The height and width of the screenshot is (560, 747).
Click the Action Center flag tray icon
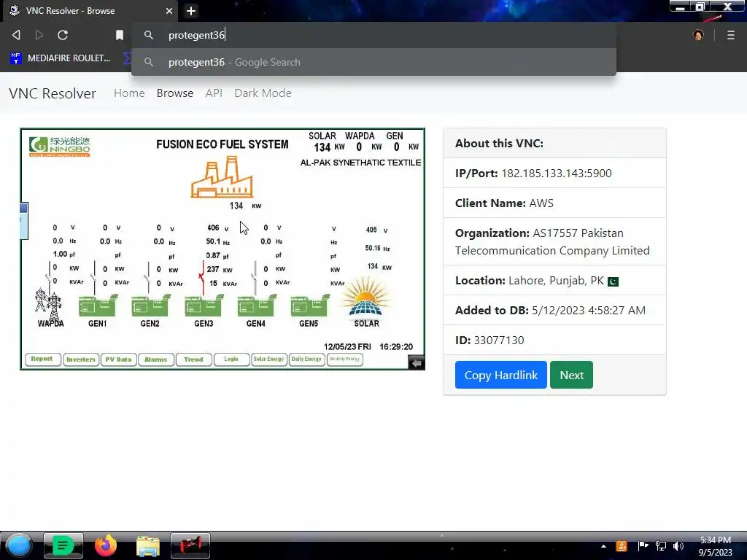[x=643, y=546]
